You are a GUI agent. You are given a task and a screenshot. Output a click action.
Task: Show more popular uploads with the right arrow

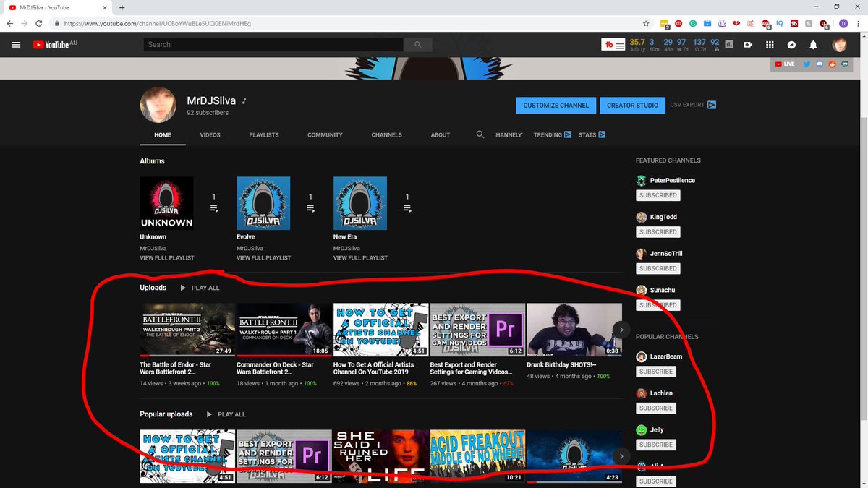[x=621, y=456]
